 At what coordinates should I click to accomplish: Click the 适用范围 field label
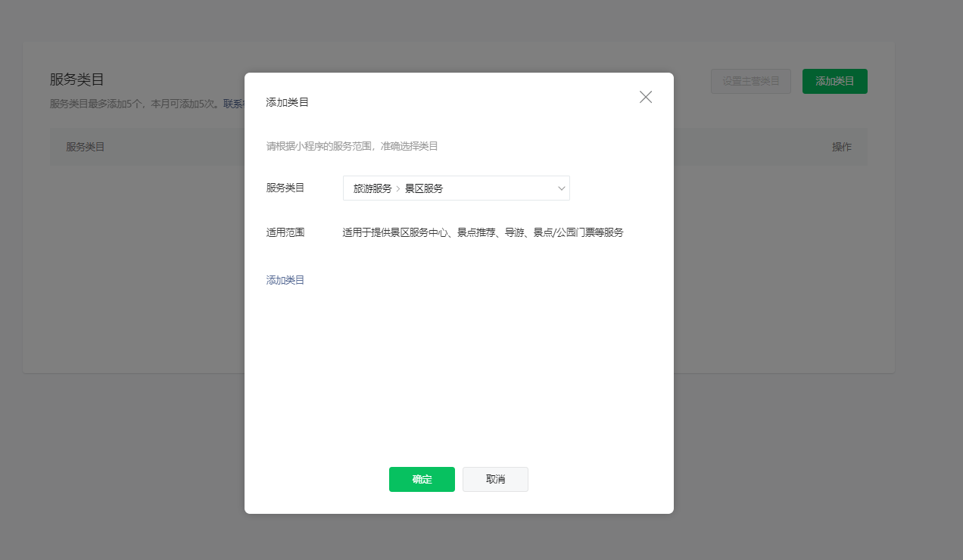(x=285, y=232)
